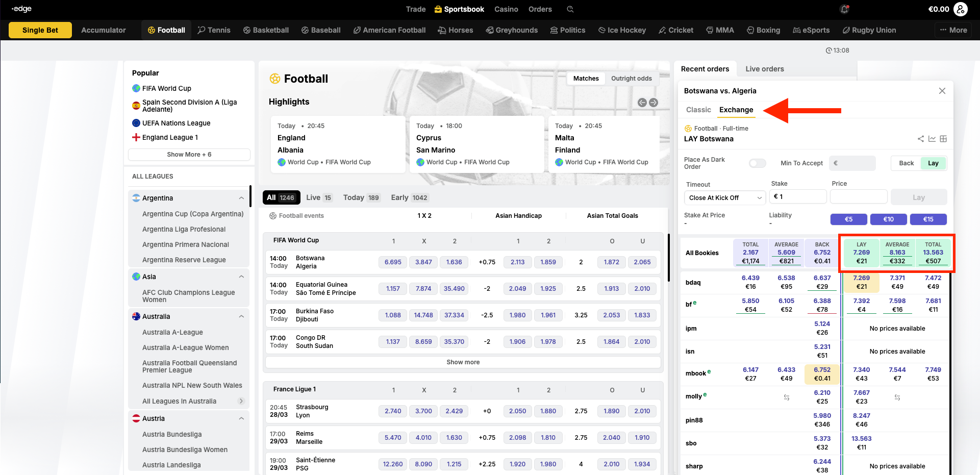The image size is (980, 475).
Task: Open the Live orders tab
Action: pos(764,69)
